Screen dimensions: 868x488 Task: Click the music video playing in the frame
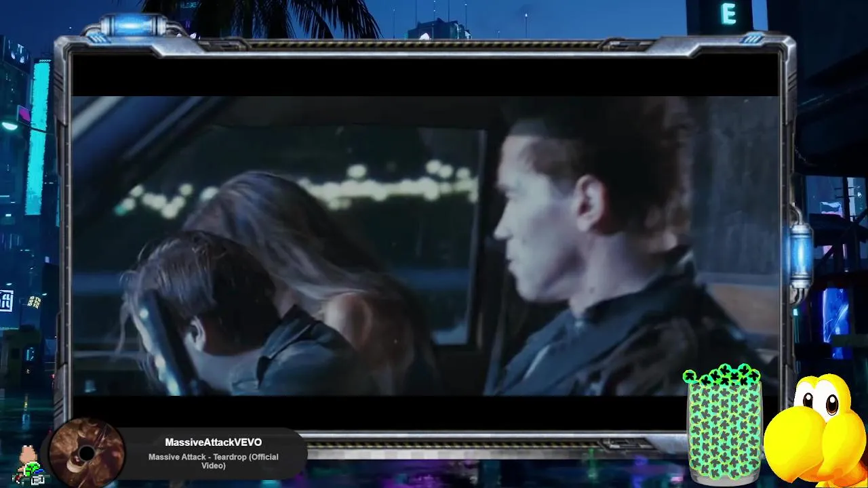pos(425,245)
